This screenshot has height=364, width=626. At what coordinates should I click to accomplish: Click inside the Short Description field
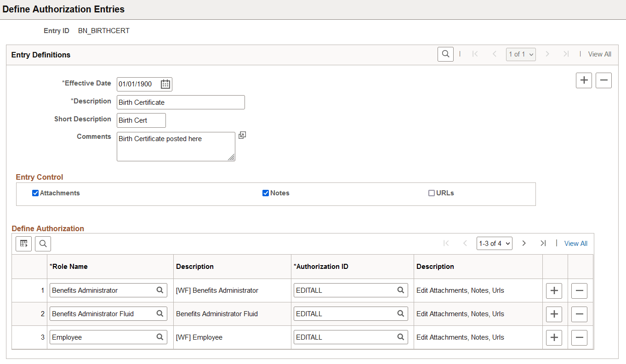(140, 120)
